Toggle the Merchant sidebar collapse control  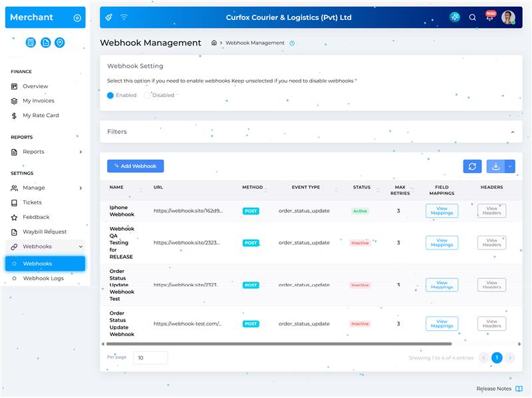(x=77, y=18)
